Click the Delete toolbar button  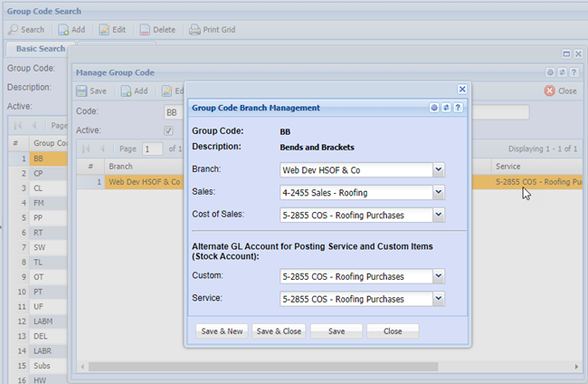coord(156,30)
